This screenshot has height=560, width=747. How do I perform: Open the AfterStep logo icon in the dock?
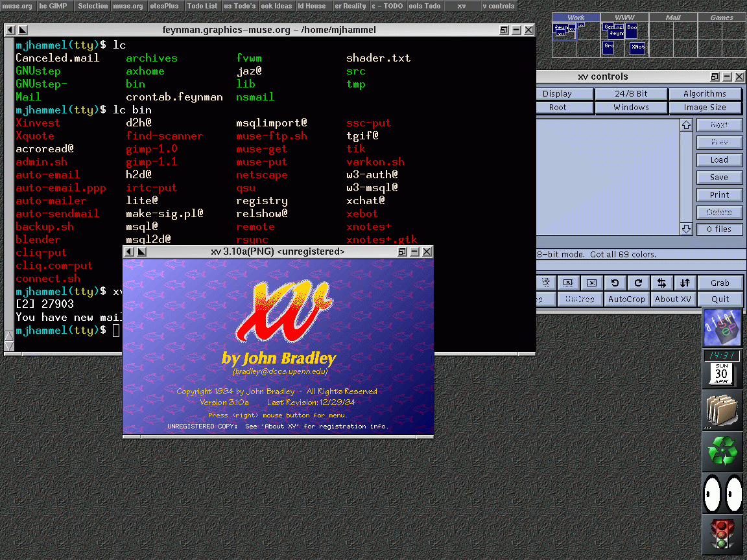tap(722, 327)
